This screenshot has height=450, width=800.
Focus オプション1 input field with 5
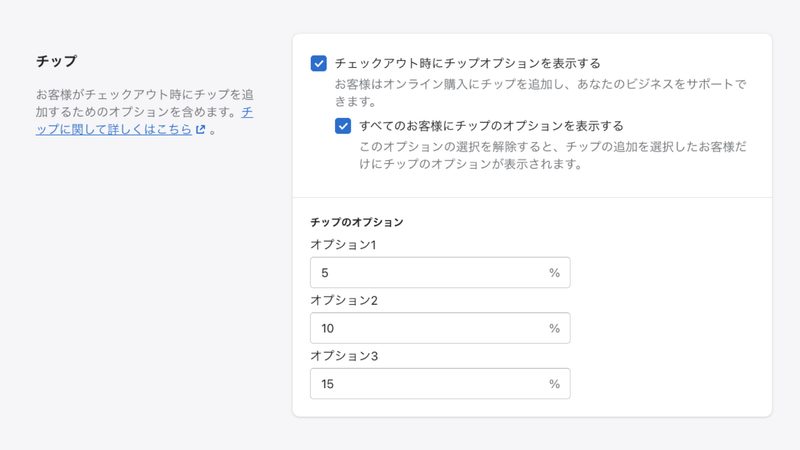pyautogui.click(x=440, y=272)
